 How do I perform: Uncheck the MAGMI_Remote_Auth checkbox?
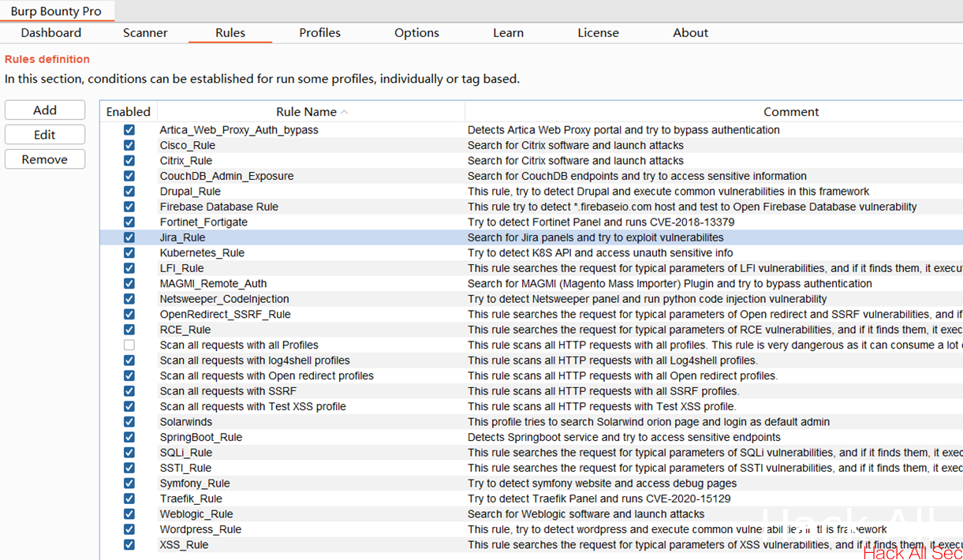[129, 284]
